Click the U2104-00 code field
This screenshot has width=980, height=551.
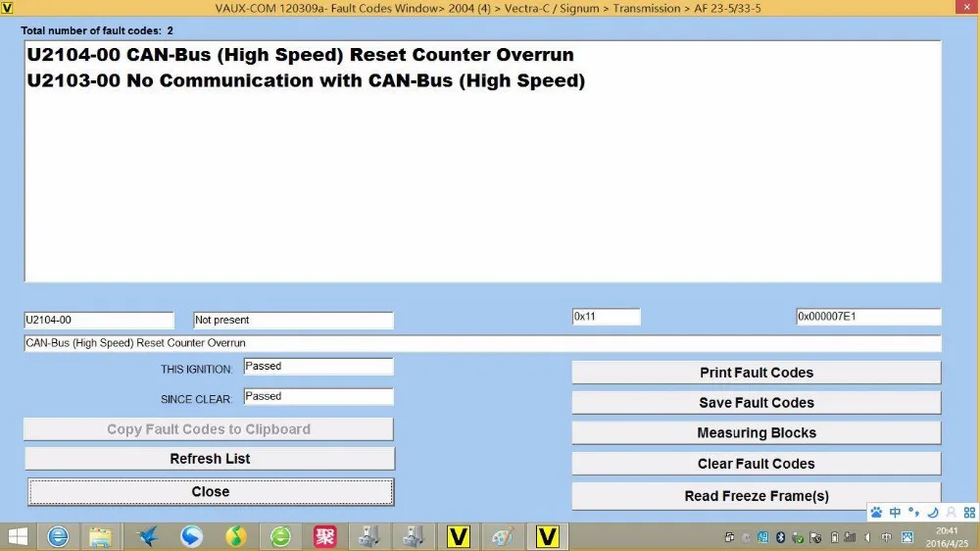tap(99, 320)
